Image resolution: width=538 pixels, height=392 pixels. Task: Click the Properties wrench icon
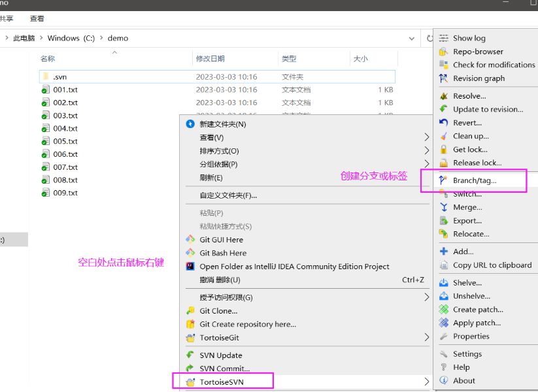point(444,336)
